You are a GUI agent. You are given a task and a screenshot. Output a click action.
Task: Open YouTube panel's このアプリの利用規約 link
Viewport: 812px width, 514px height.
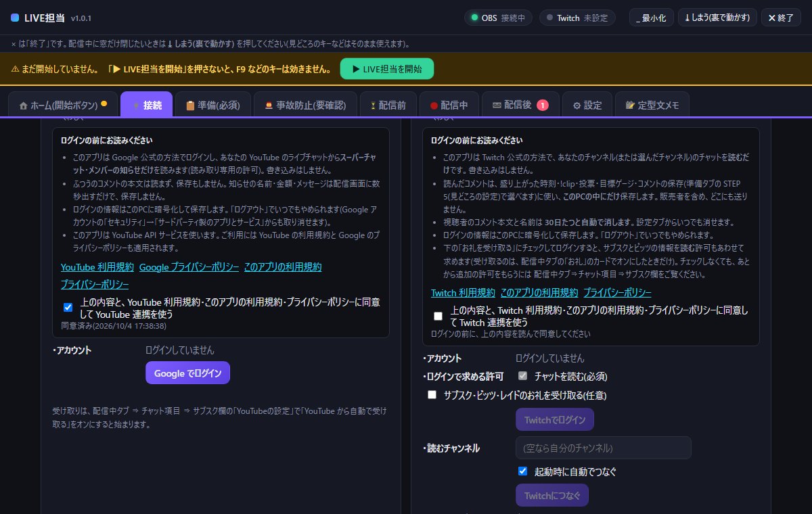point(283,266)
